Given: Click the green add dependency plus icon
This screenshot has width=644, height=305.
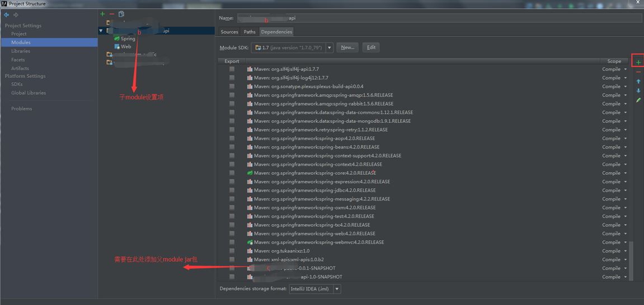Looking at the screenshot, I should [x=638, y=63].
